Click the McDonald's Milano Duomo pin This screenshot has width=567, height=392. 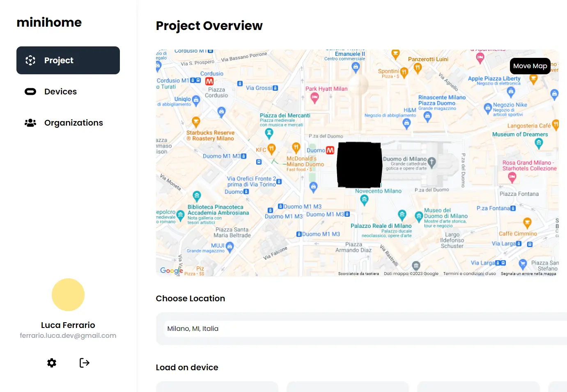coord(296,148)
